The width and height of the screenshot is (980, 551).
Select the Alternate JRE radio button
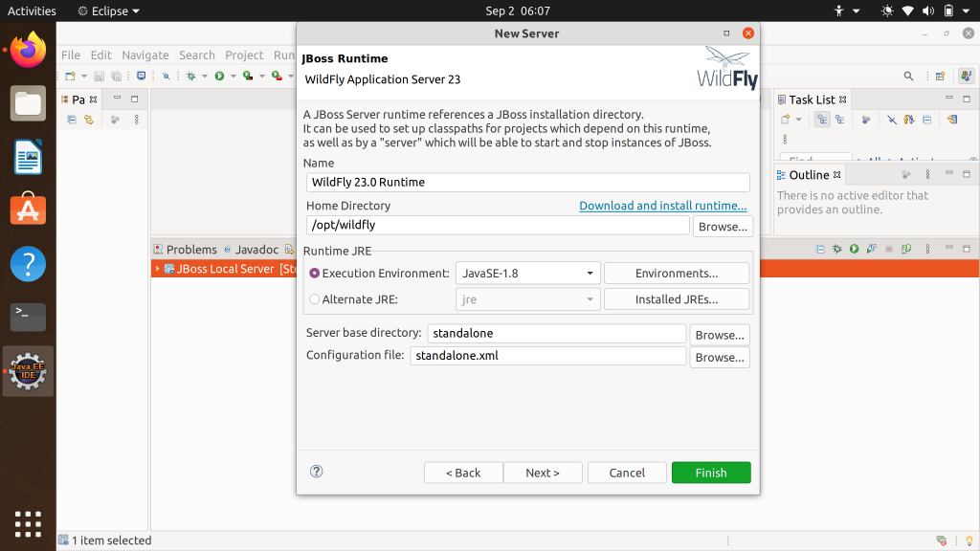(316, 299)
